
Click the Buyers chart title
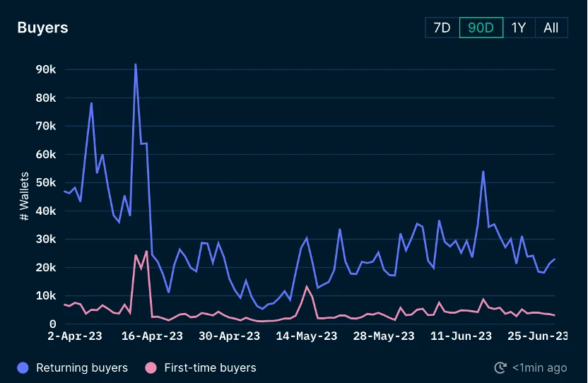[42, 28]
